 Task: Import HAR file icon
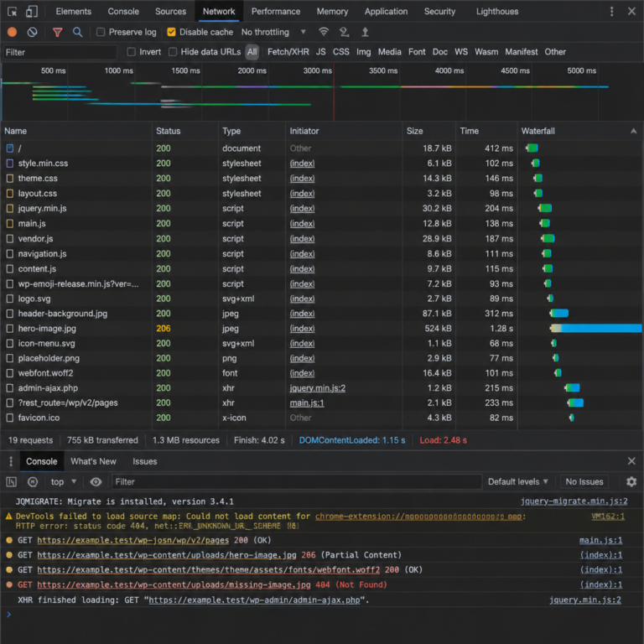click(x=344, y=32)
